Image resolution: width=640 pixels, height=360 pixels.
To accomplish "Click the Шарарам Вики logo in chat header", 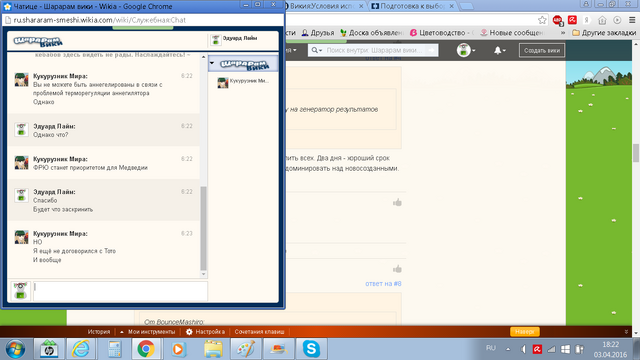I will coord(38,41).
